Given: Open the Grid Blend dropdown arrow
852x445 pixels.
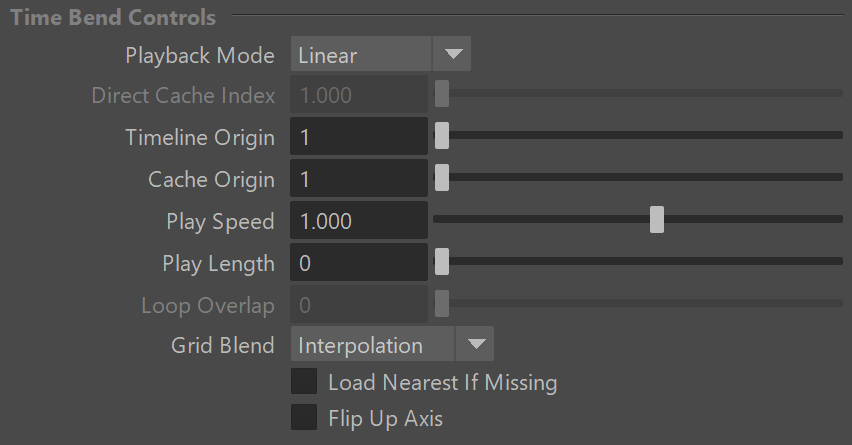Looking at the screenshot, I should point(475,344).
